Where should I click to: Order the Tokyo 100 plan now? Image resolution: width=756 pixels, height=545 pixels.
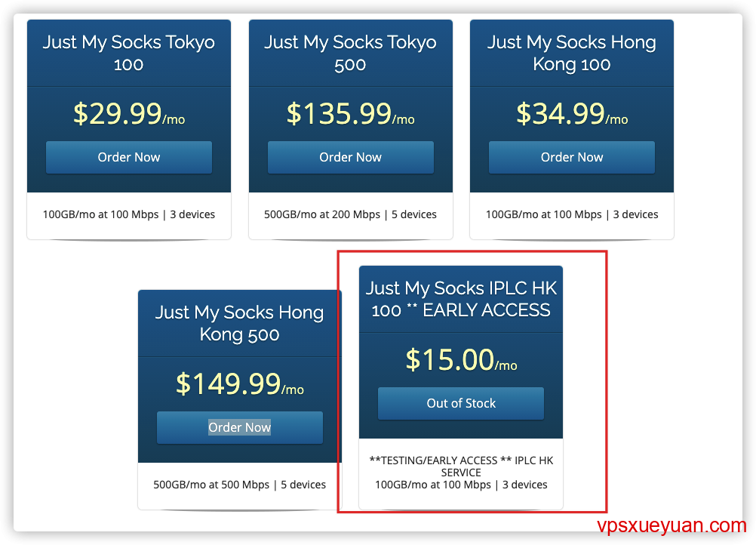tap(129, 157)
